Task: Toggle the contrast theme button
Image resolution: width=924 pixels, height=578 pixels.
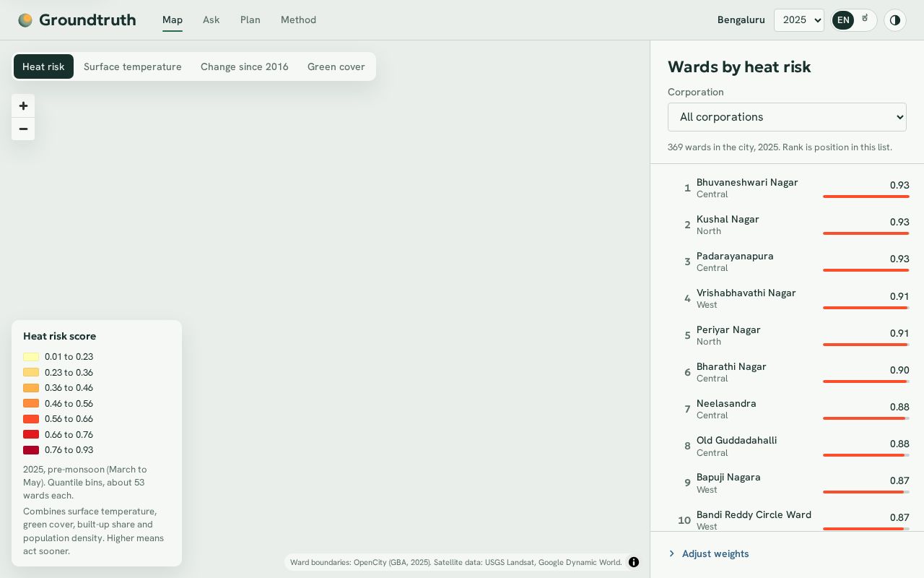Action: (x=895, y=20)
